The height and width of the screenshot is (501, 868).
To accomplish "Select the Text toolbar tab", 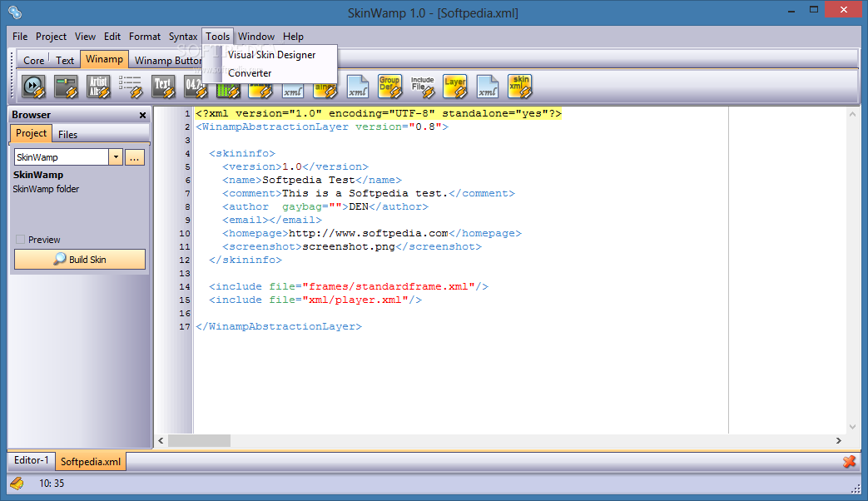I will pyautogui.click(x=65, y=61).
